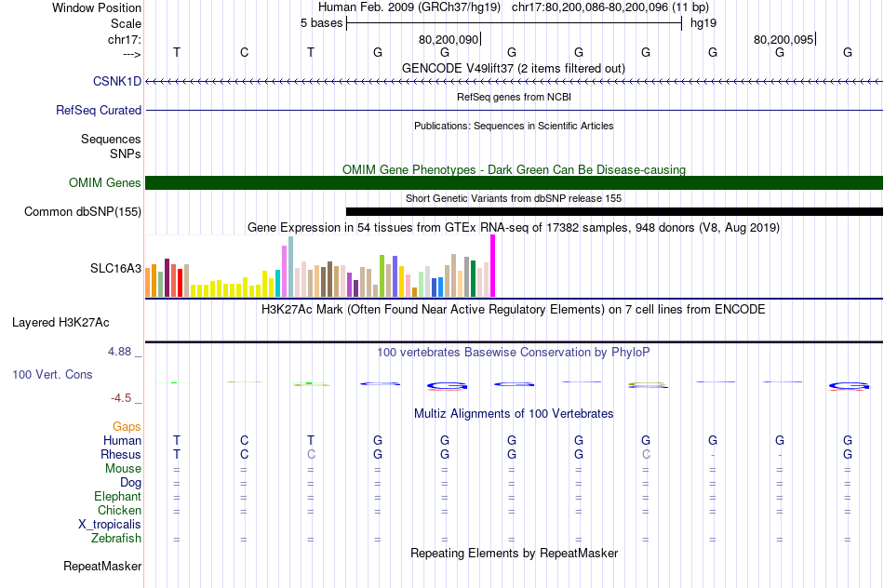Select the Mouse alignment row label
This screenshot has width=884, height=588.
(124, 469)
